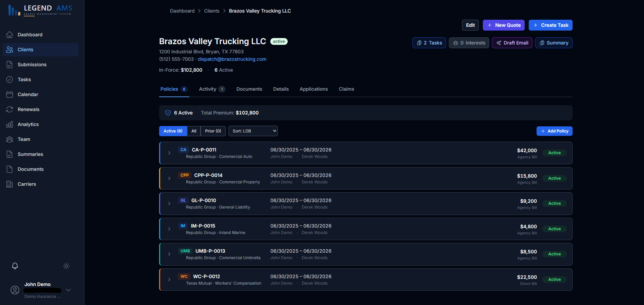This screenshot has height=305, width=644.
Task: Open the Calendar icon in sidebar
Action: [x=10, y=94]
